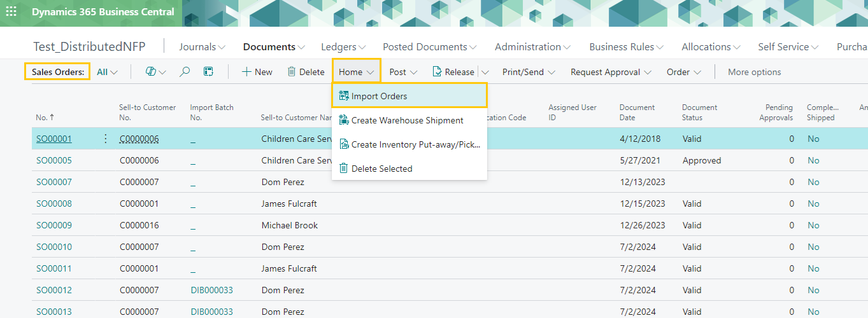868x318 pixels.
Task: Open sales order SO00005
Action: point(54,160)
